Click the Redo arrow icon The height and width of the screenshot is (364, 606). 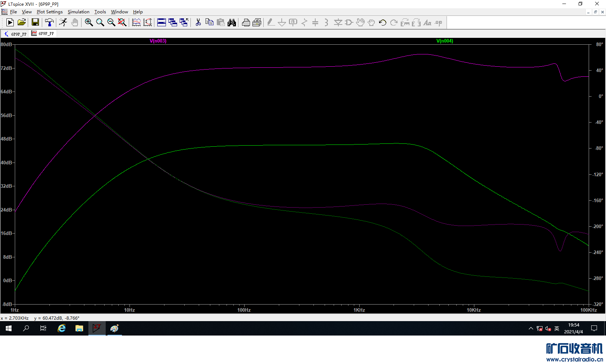click(x=394, y=22)
